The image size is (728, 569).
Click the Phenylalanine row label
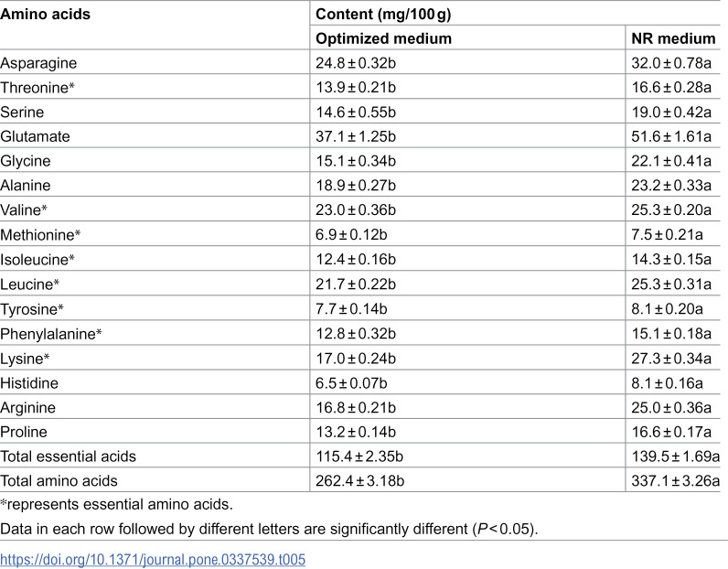tap(51, 334)
